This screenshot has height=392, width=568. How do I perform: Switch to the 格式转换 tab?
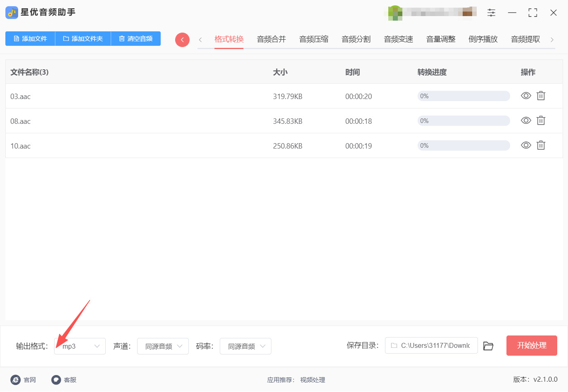(229, 39)
